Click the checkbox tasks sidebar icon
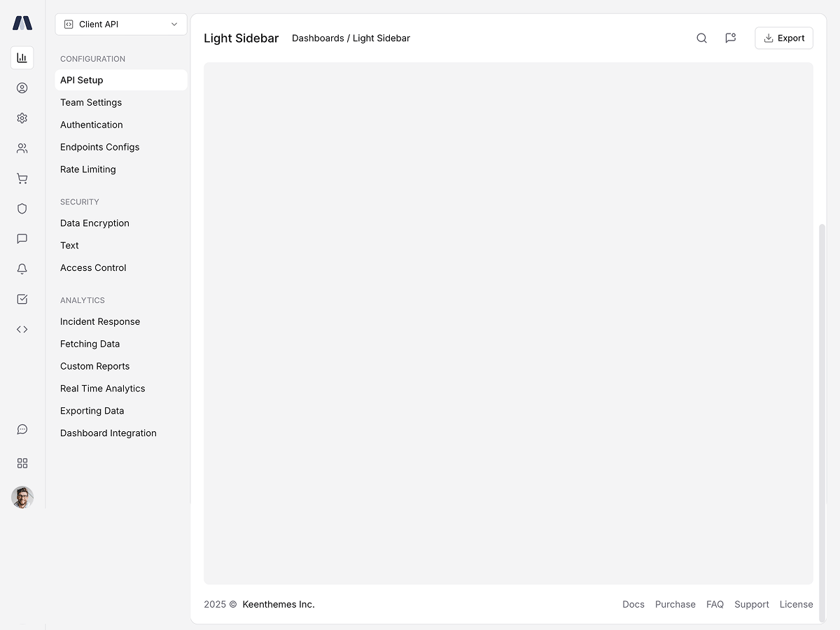Image resolution: width=840 pixels, height=630 pixels. [22, 299]
